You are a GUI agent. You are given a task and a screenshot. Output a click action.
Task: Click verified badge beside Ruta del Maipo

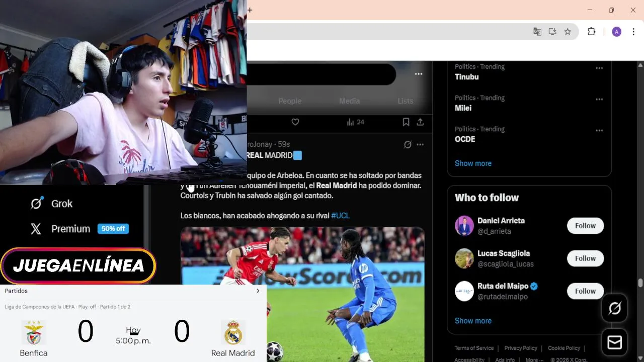point(534,286)
